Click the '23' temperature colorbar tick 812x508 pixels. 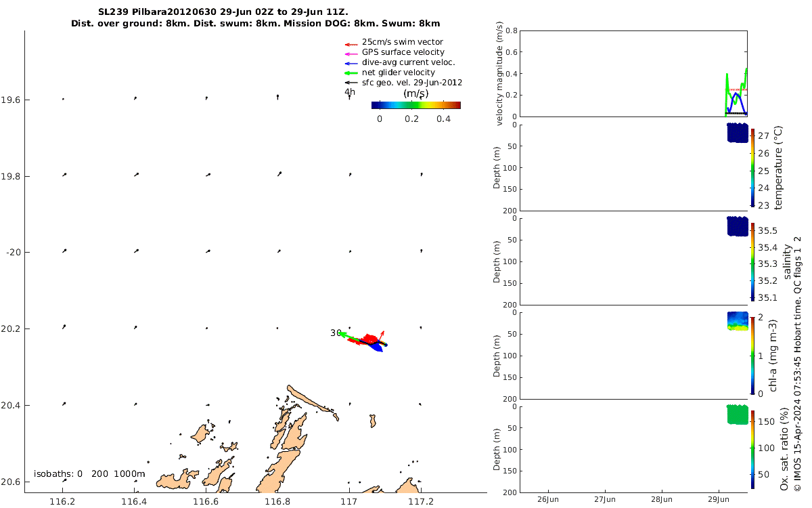click(x=763, y=205)
